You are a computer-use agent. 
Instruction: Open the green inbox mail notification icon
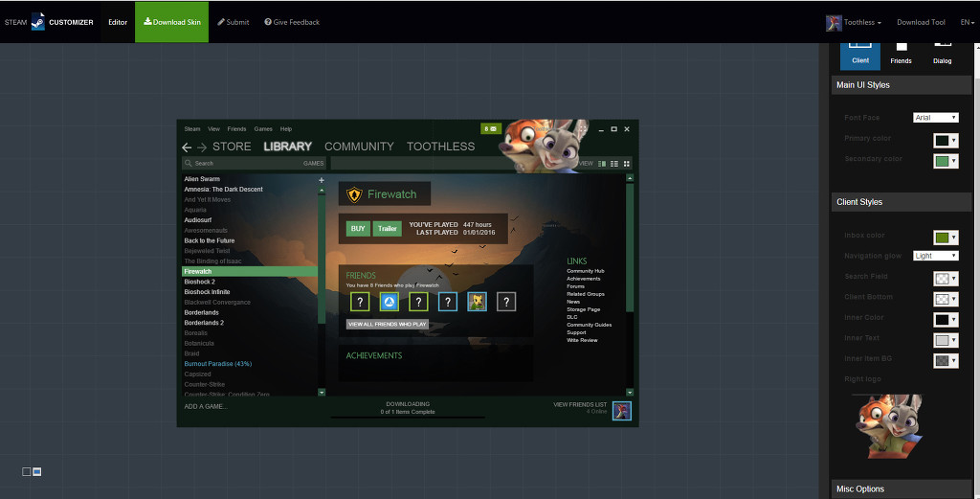[491, 128]
